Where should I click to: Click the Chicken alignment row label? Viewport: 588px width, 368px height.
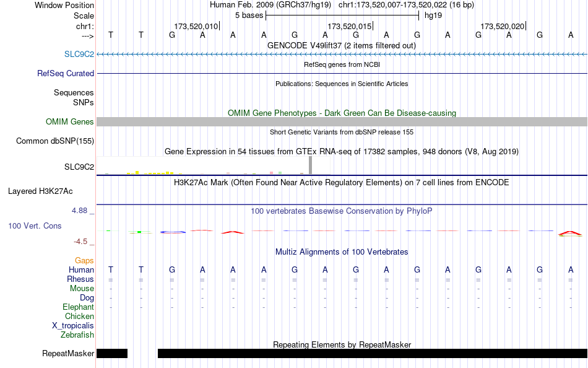coord(79,316)
